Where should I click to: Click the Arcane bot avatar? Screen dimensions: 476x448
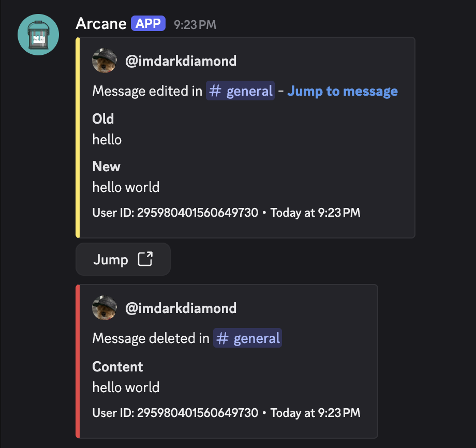coord(38,34)
